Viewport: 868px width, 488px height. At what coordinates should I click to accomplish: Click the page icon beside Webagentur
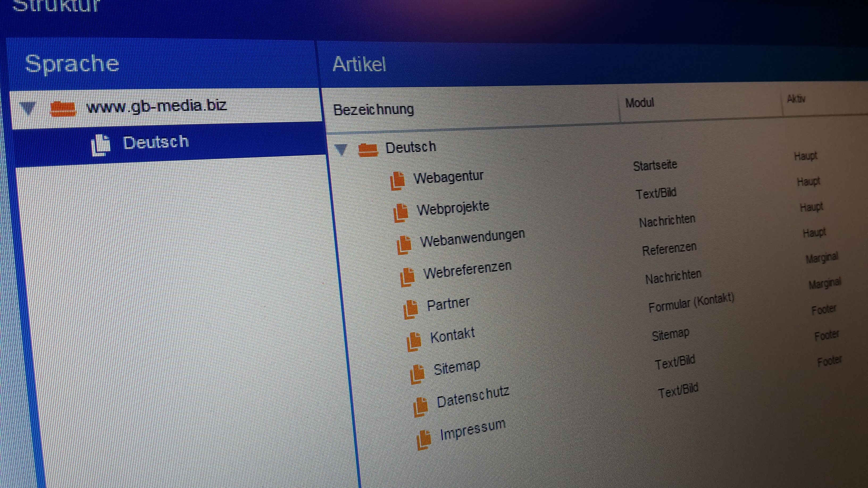click(397, 180)
